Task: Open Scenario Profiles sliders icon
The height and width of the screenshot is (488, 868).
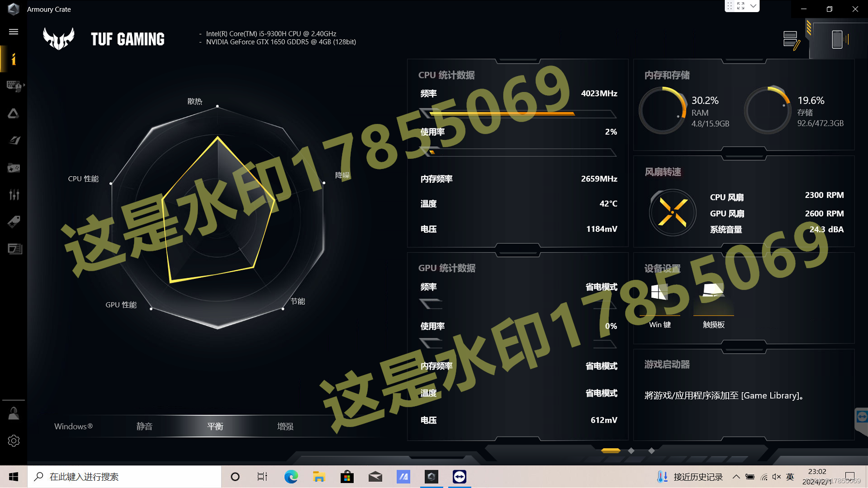Action: point(14,195)
